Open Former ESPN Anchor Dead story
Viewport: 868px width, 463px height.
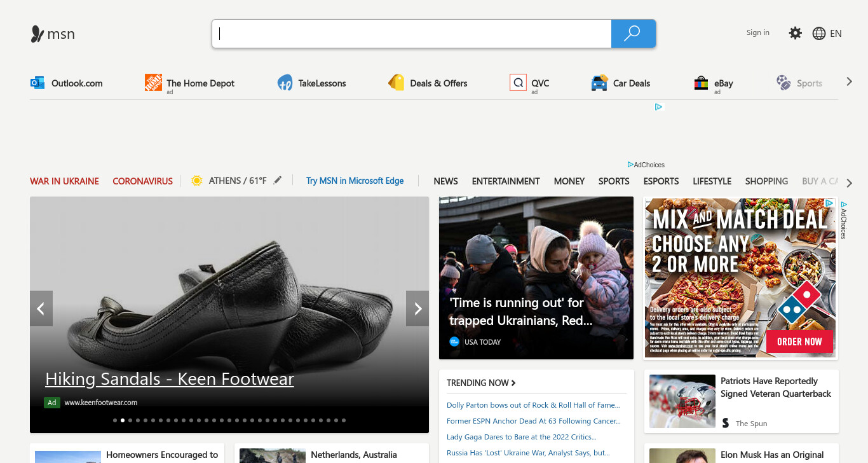[533, 421]
